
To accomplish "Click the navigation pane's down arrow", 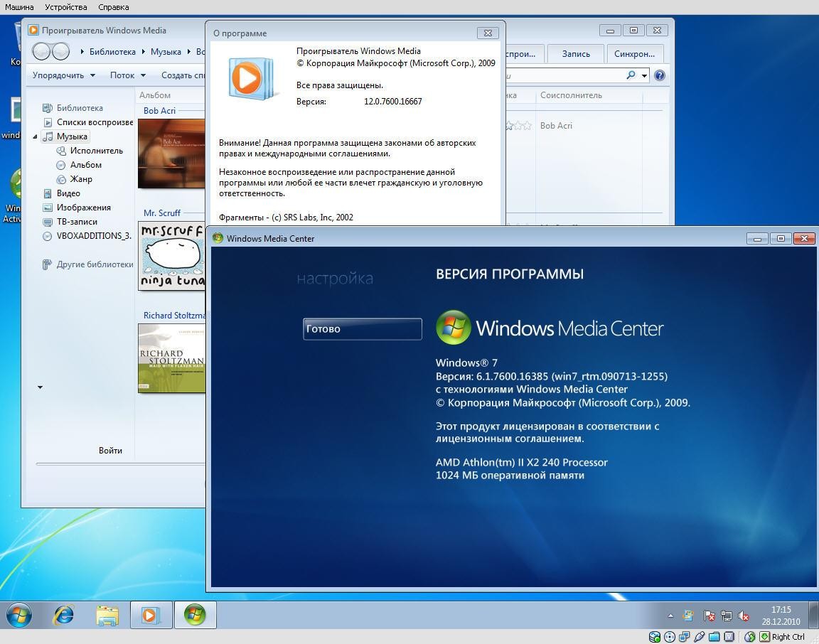I will tap(41, 387).
